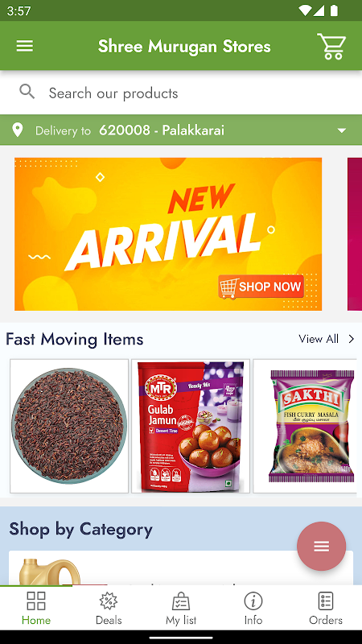This screenshot has height=644, width=362.
Task: Open the oil can category card
Action: [181, 568]
